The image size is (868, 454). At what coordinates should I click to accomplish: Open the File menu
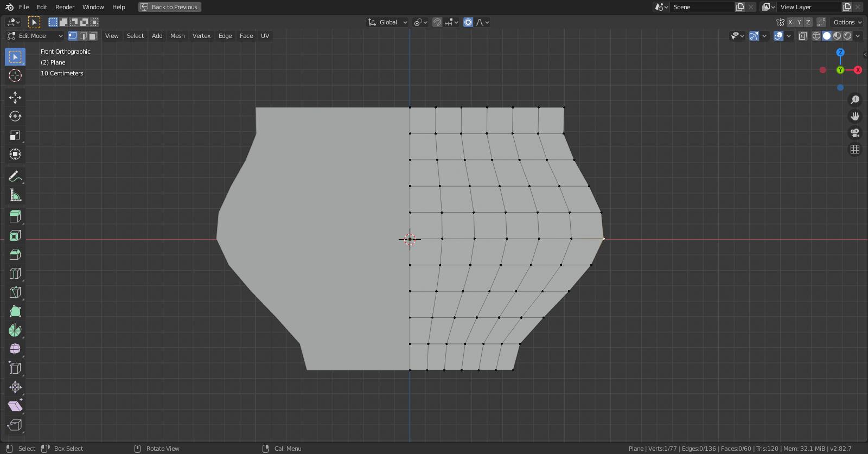24,7
